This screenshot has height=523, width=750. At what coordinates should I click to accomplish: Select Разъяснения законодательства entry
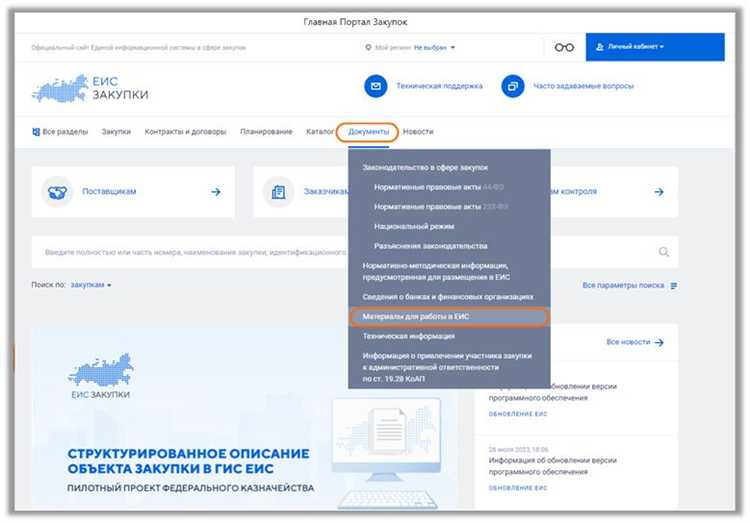point(430,246)
